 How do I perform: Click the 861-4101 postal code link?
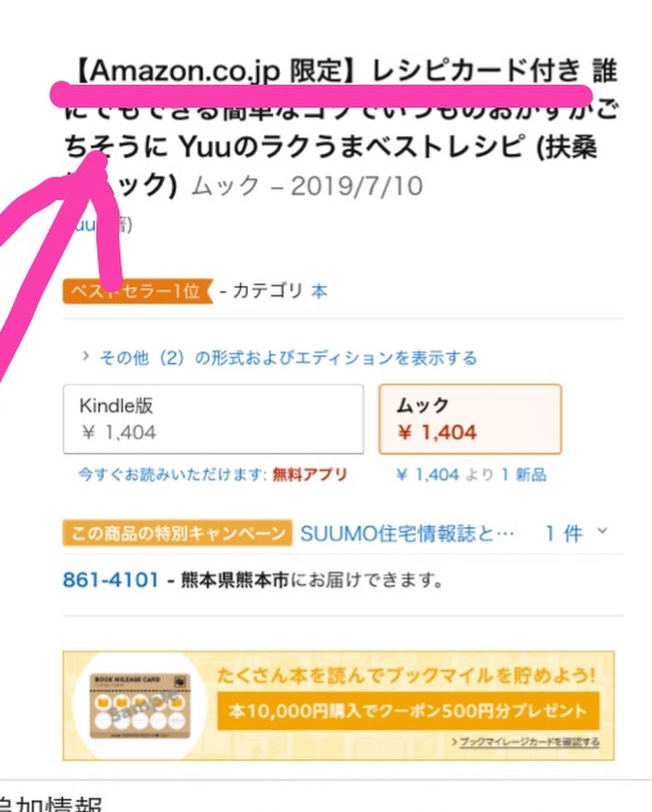coord(110,580)
